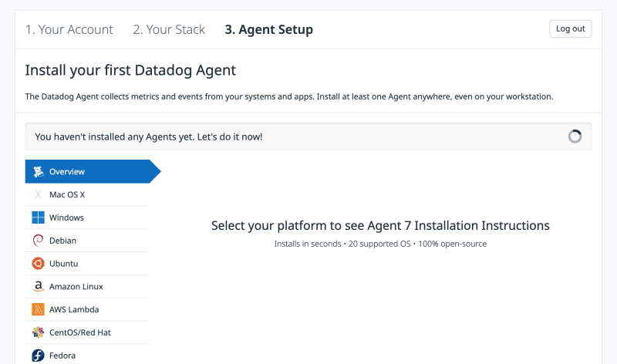Choose Windows from the platform list
The width and height of the screenshot is (617, 364).
pyautogui.click(x=87, y=217)
